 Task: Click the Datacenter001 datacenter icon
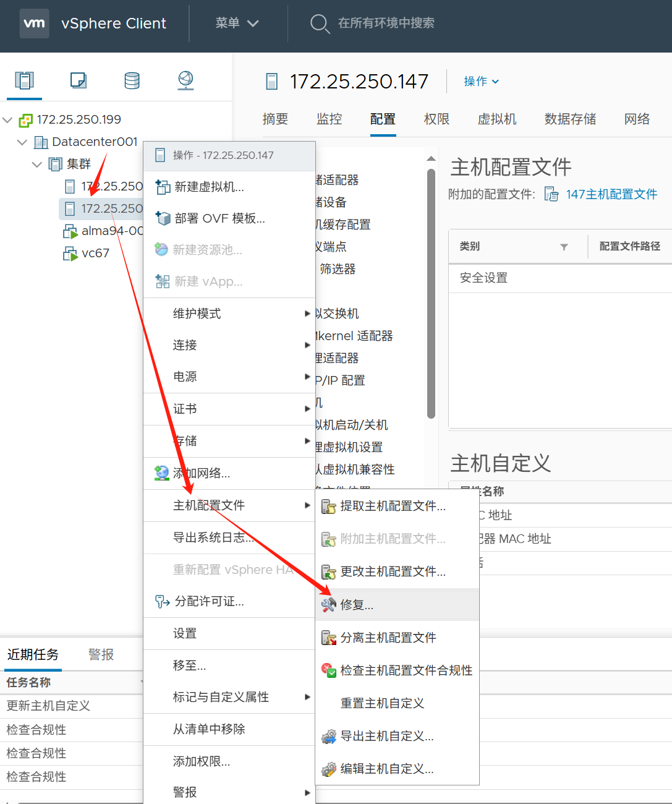[x=41, y=142]
